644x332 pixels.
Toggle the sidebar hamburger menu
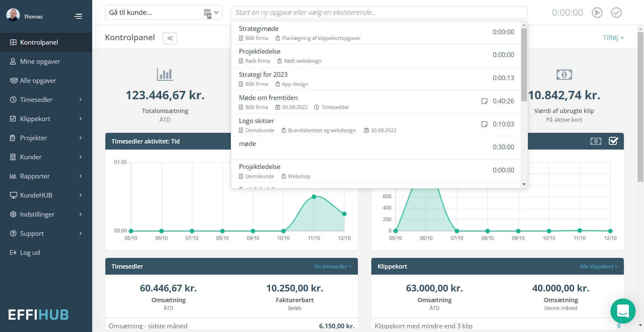pos(78,16)
